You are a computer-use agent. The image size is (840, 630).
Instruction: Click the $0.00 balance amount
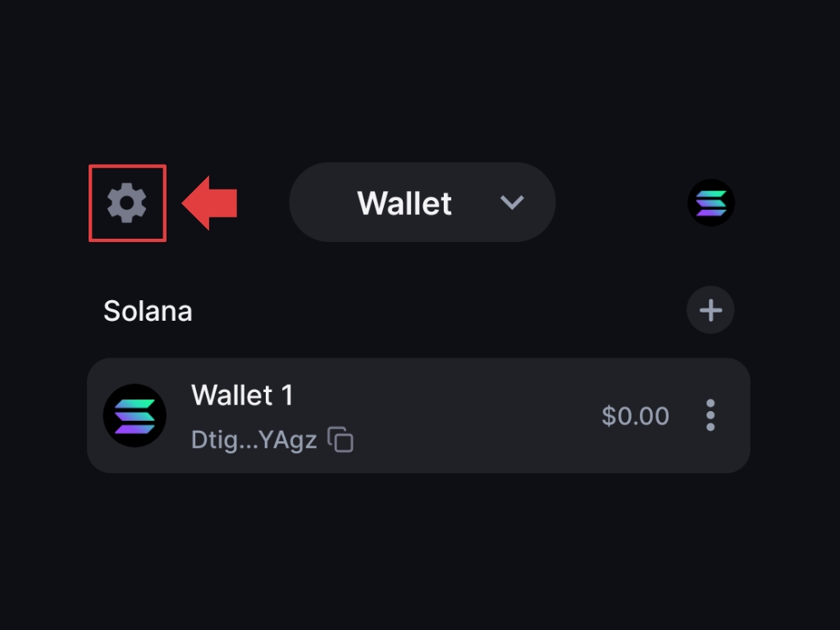click(x=635, y=416)
